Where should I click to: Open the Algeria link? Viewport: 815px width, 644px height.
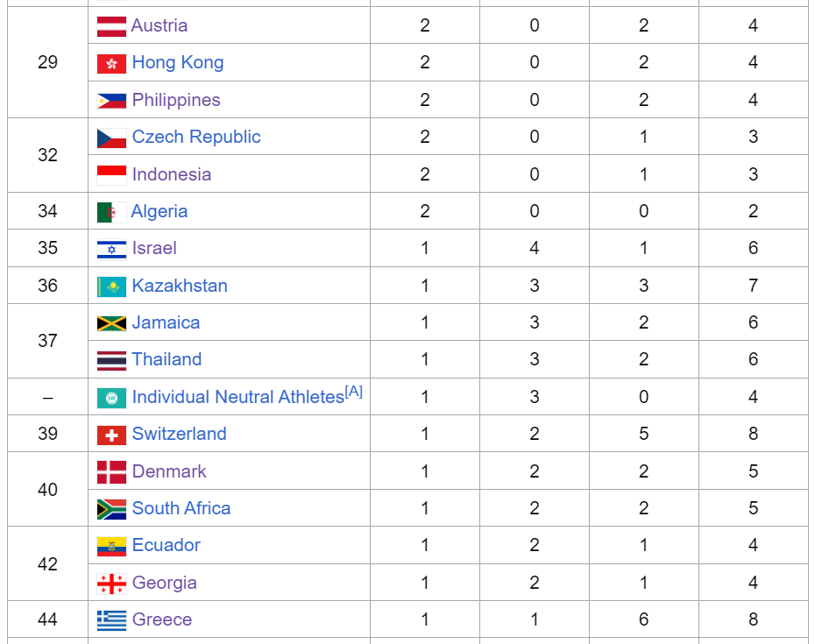[159, 211]
